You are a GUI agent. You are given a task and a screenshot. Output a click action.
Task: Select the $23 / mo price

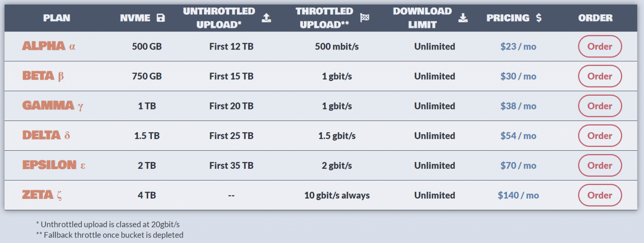click(x=518, y=46)
